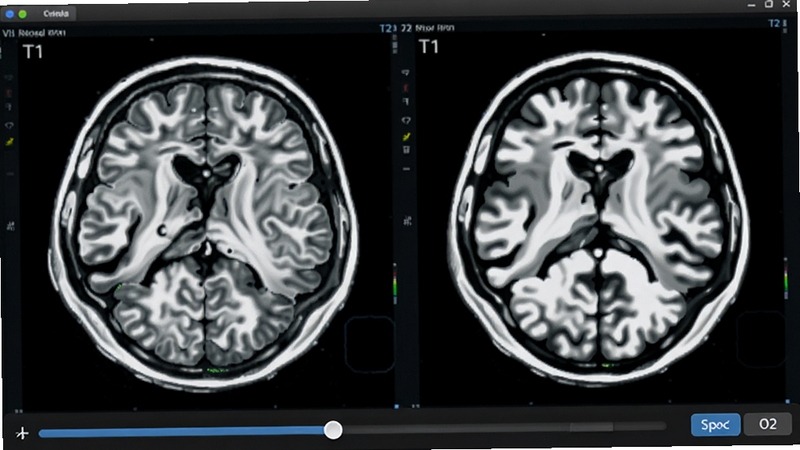Minimize the viewer window

(x=752, y=5)
